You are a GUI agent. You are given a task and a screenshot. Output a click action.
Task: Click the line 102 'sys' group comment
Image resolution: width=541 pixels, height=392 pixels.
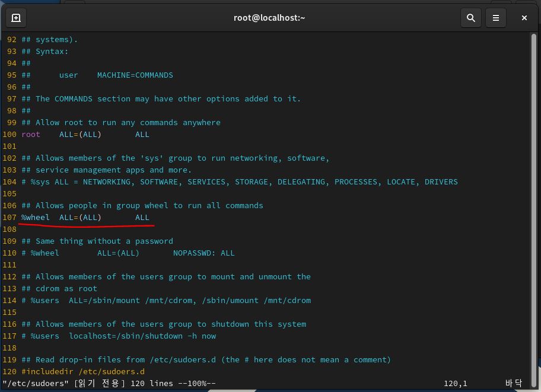175,158
